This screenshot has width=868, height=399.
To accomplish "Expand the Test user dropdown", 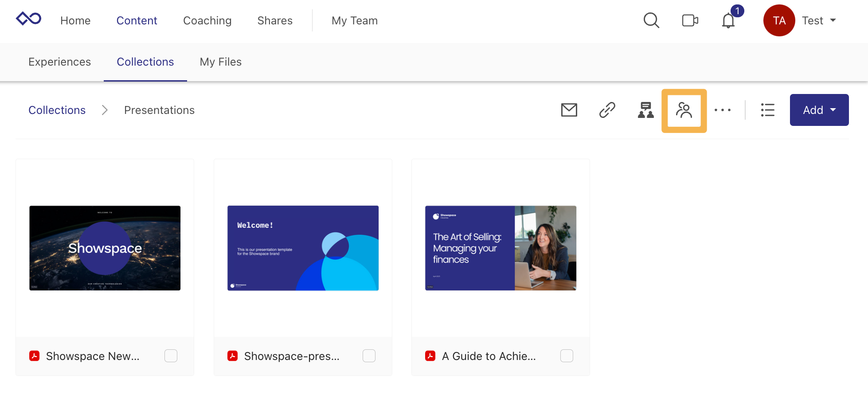I will [819, 20].
